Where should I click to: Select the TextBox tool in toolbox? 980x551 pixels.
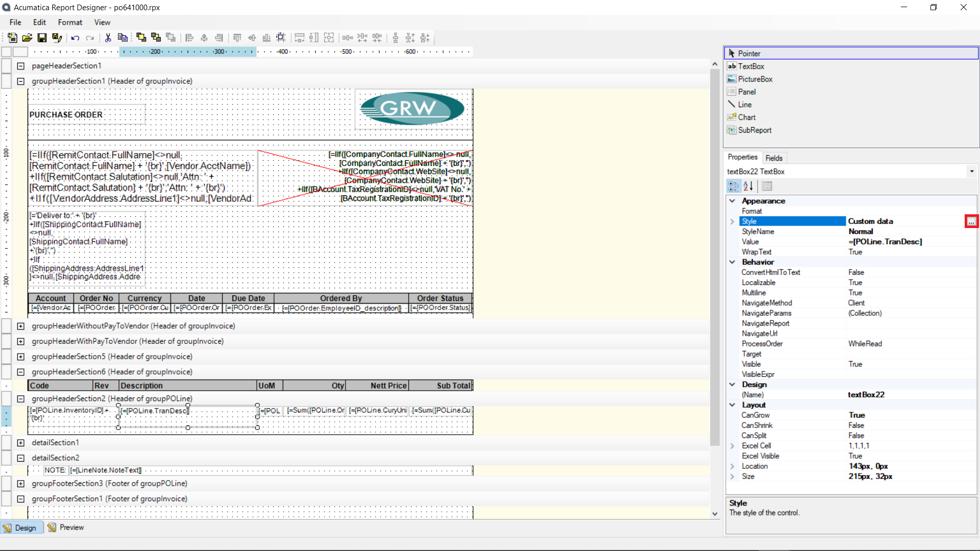tap(750, 66)
